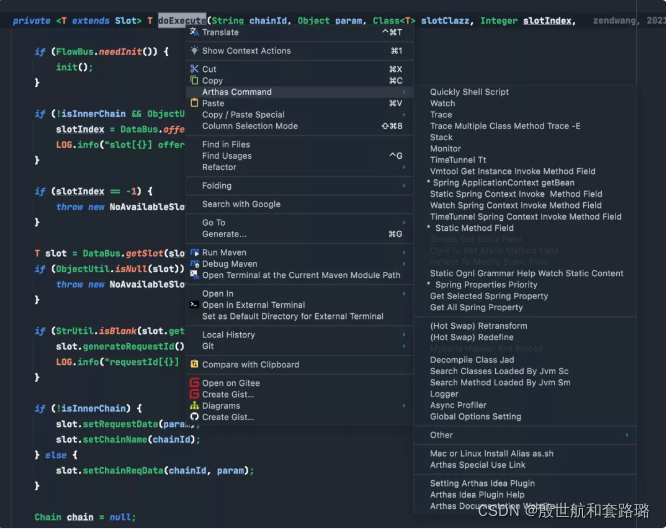Image resolution: width=666 pixels, height=529 pixels.
Task: Click the Compare with Clipboard icon
Action: [x=194, y=364]
